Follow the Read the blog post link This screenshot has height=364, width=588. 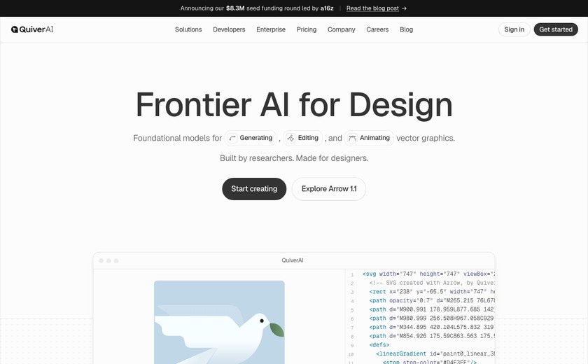coord(372,8)
